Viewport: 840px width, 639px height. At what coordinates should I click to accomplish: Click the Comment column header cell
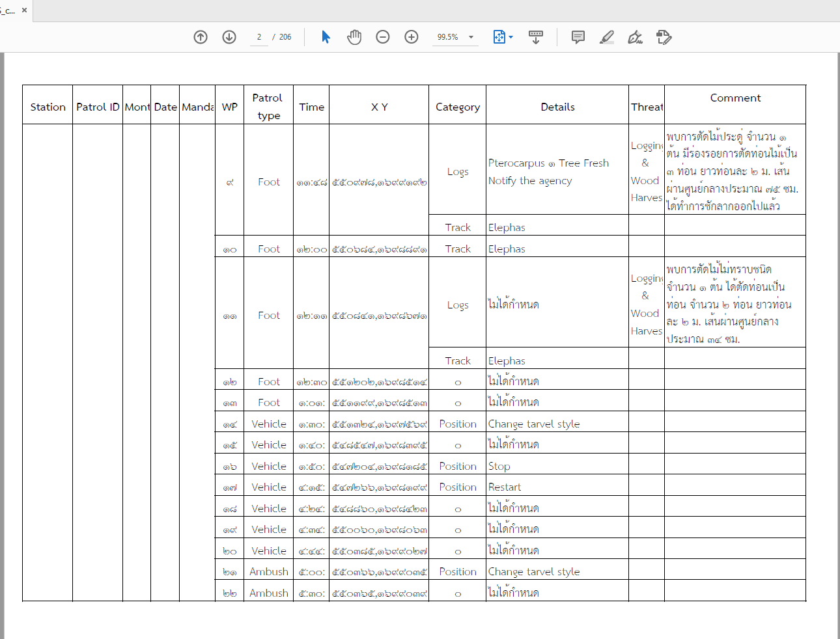[x=735, y=98]
